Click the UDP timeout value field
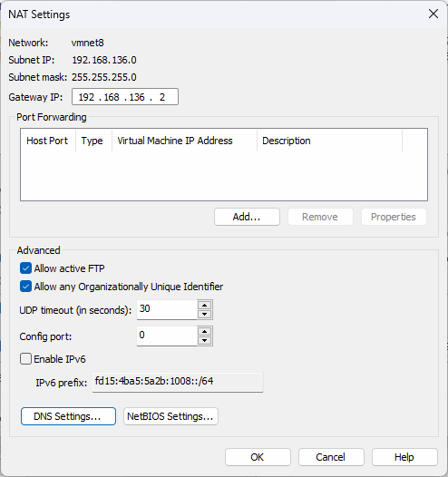This screenshot has width=448, height=477. [167, 309]
